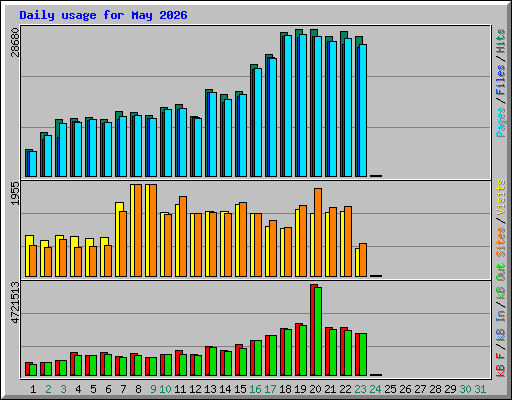Click day label 13 on the x-axis
The image size is (512, 400).
[x=210, y=389]
